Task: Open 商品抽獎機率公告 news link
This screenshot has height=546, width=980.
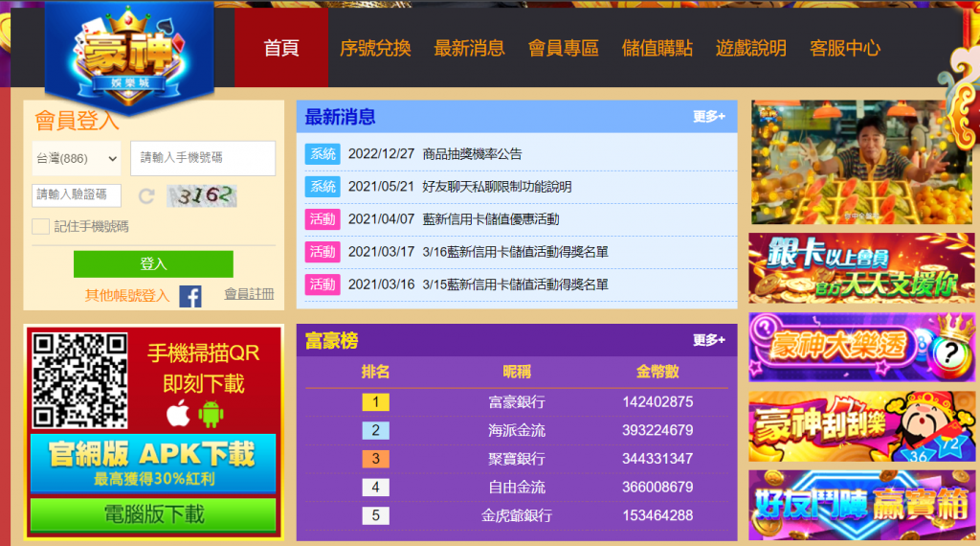Action: pos(472,154)
